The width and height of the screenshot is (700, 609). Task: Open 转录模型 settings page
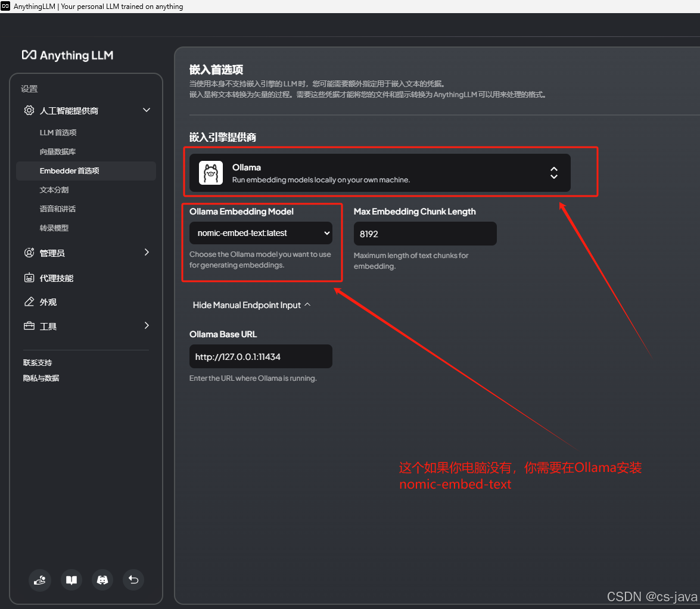pyautogui.click(x=54, y=228)
